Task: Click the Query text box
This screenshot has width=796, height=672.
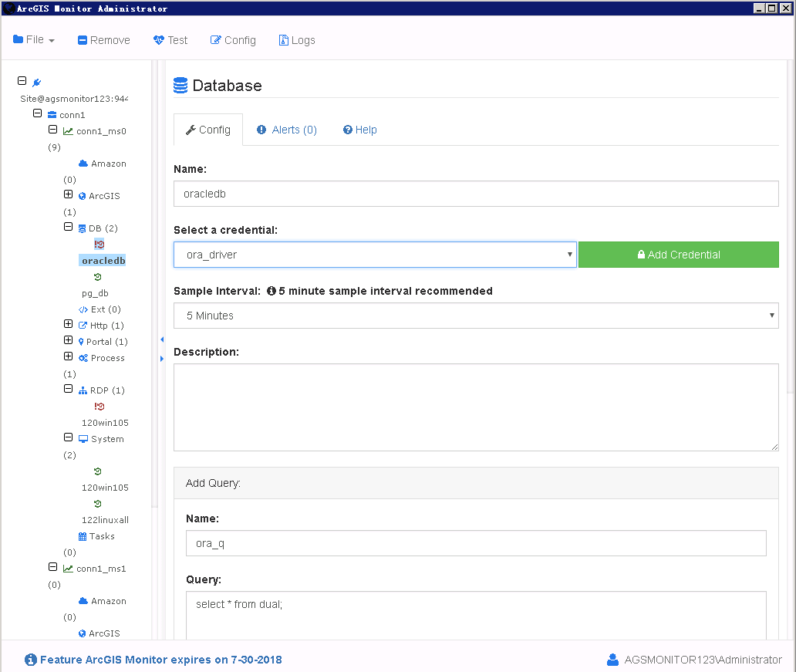Action: pyautogui.click(x=476, y=615)
